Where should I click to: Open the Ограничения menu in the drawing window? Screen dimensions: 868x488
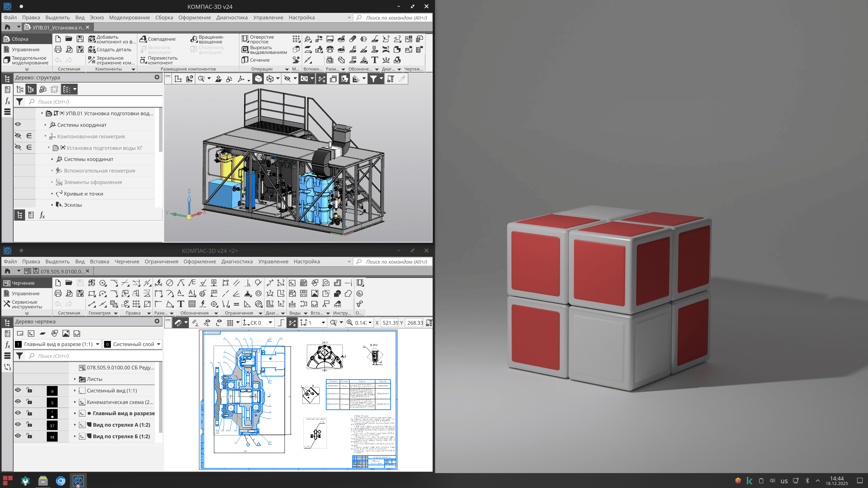coord(161,262)
